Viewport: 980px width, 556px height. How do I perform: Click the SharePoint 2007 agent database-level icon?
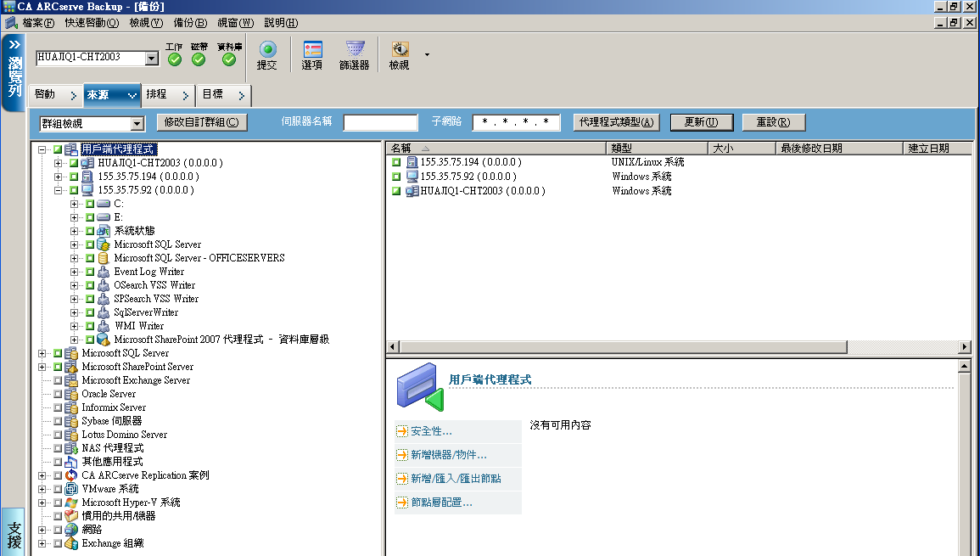(x=104, y=340)
